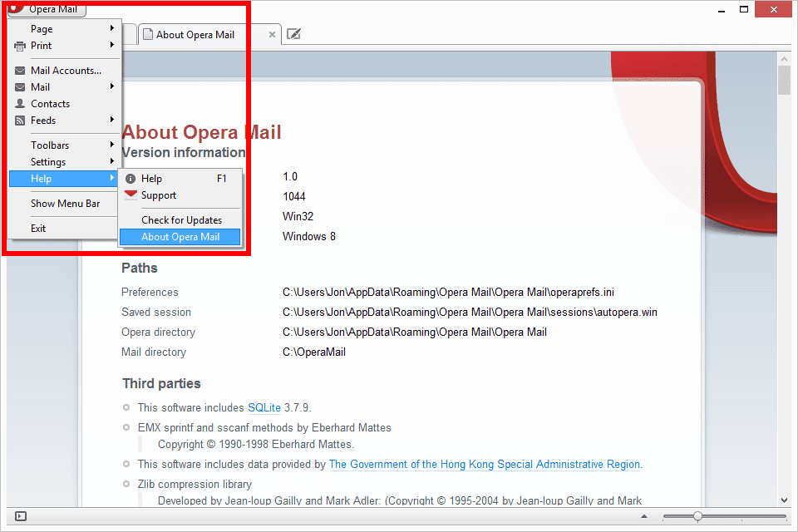Open Mail Accounts... from the menu
This screenshot has height=532, width=798.
coord(65,71)
